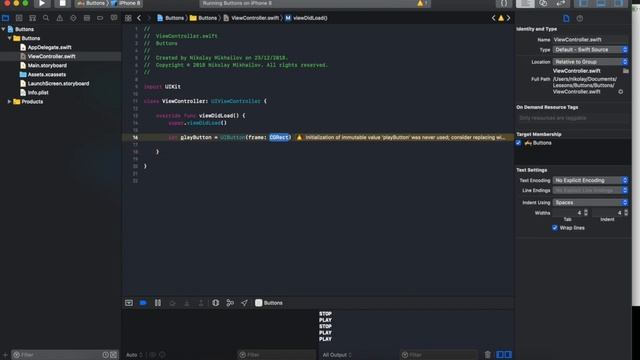Open the Indent Using Spaces dropdown
The width and height of the screenshot is (640, 360).
(591, 202)
